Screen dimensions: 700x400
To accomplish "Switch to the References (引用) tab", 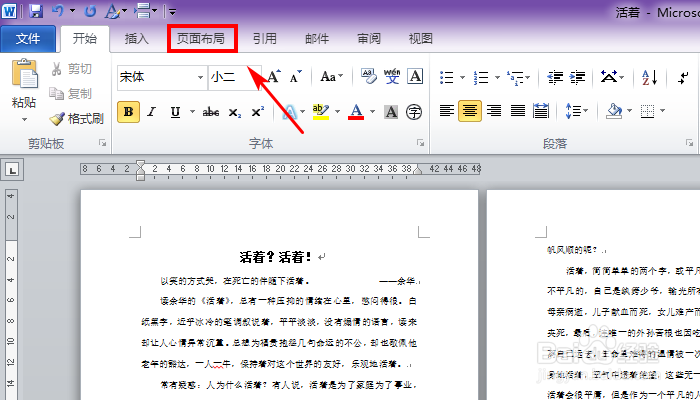I will tap(265, 39).
